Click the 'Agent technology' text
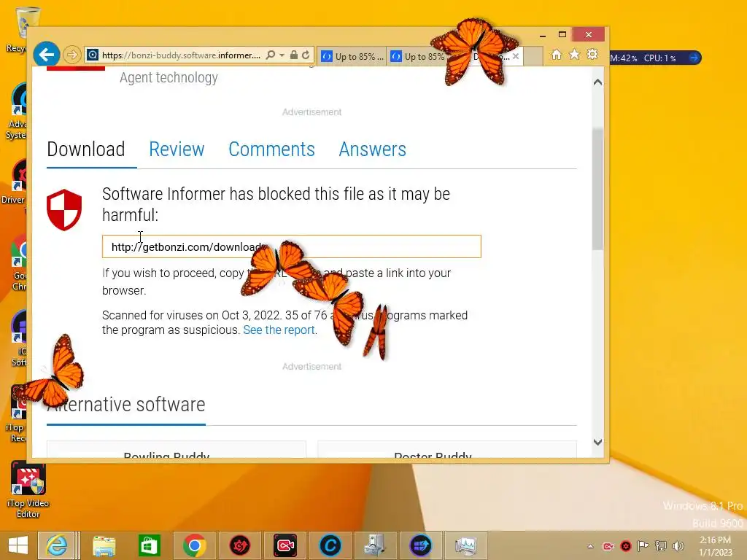 pos(169,77)
